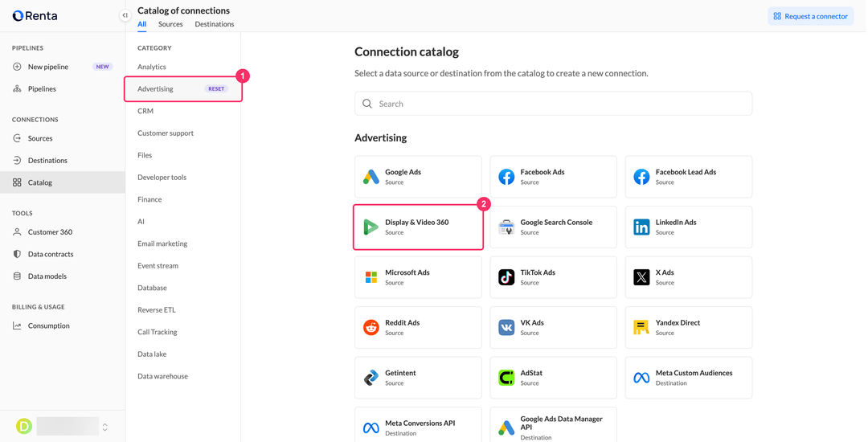Image resolution: width=868 pixels, height=442 pixels.
Task: Open the Pipelines page label
Action: 42,88
